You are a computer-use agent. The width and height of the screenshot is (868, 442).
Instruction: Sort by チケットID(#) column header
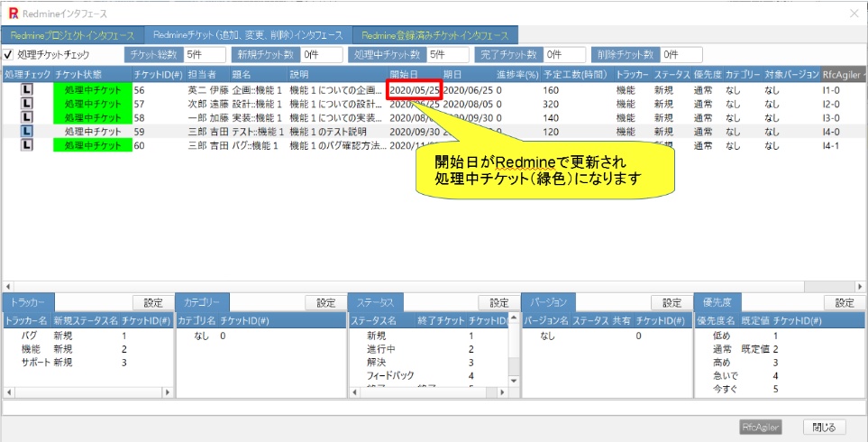tap(159, 74)
